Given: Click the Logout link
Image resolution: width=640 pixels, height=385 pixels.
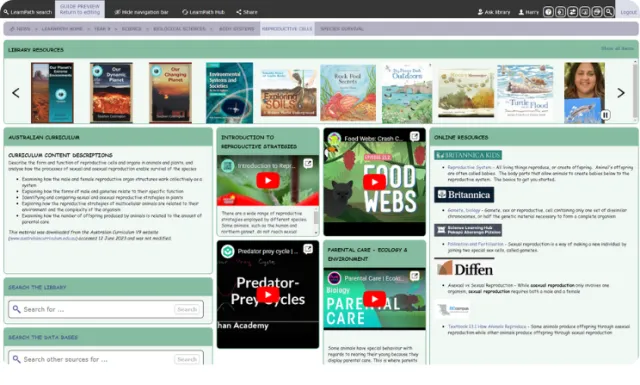Looking at the screenshot, I should (x=628, y=12).
